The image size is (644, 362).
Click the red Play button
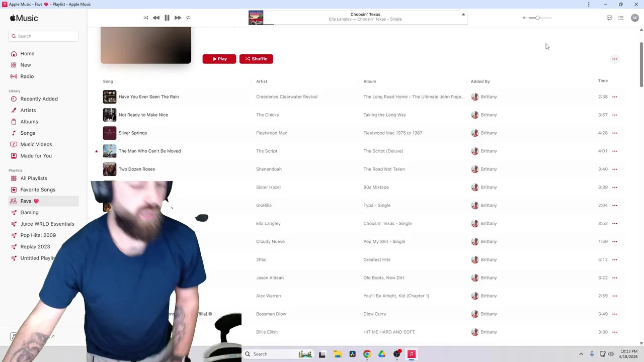pyautogui.click(x=219, y=59)
